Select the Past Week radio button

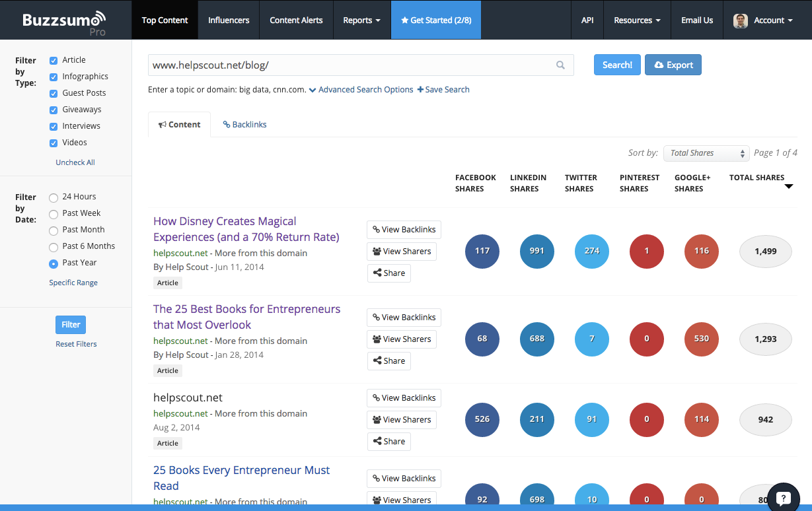(x=54, y=214)
